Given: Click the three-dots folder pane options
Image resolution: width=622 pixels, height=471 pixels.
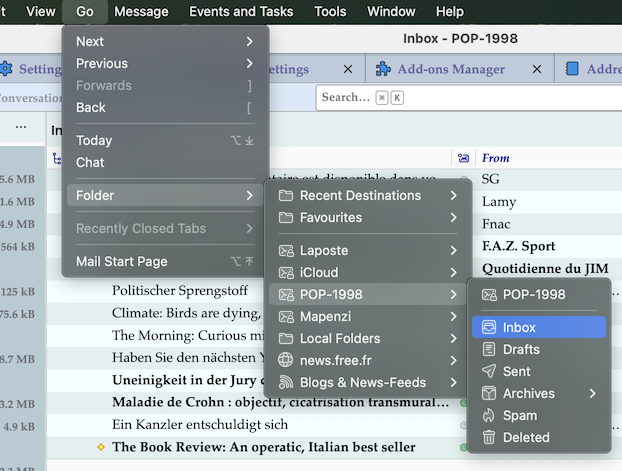Looking at the screenshot, I should coord(21,128).
